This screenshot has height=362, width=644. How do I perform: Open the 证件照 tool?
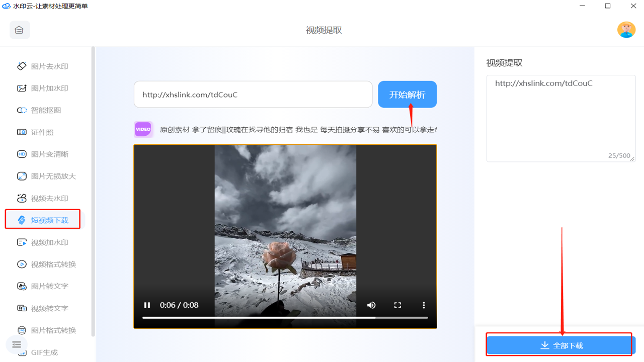35,132
